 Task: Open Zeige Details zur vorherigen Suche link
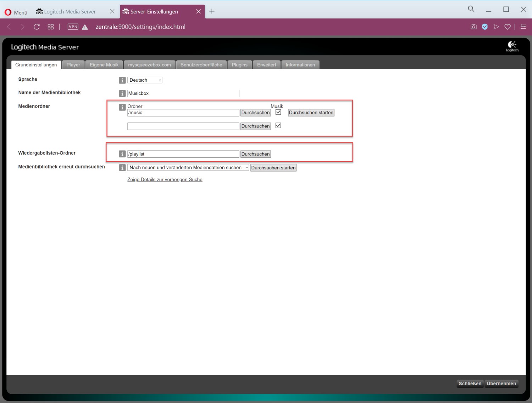coord(165,180)
